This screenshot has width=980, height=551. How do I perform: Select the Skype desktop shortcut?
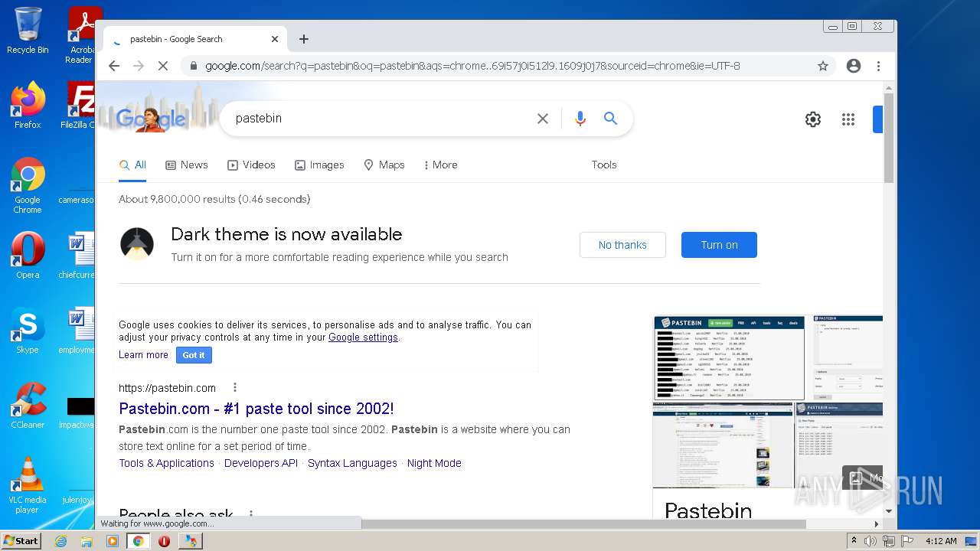28,331
